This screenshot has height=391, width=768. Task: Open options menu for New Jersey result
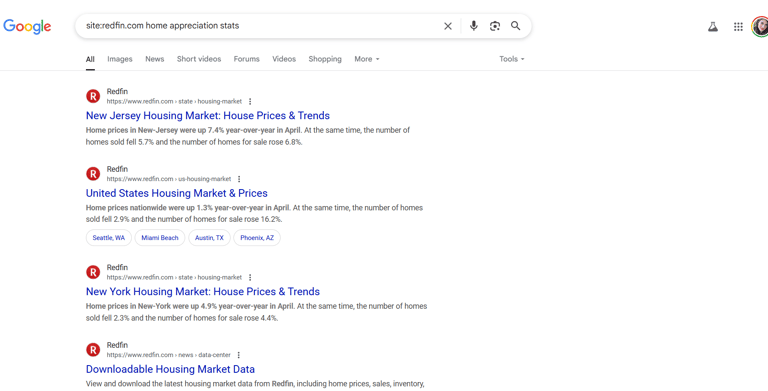tap(250, 101)
